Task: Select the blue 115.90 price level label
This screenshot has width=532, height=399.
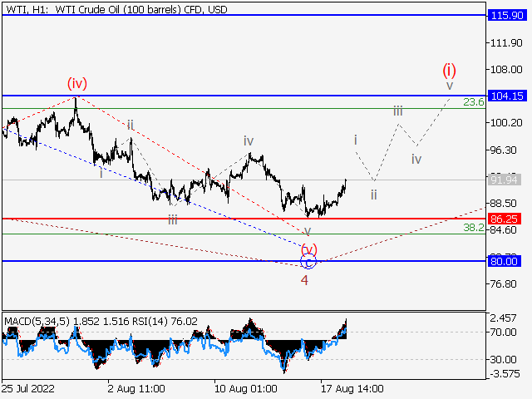Action: pyautogui.click(x=507, y=15)
